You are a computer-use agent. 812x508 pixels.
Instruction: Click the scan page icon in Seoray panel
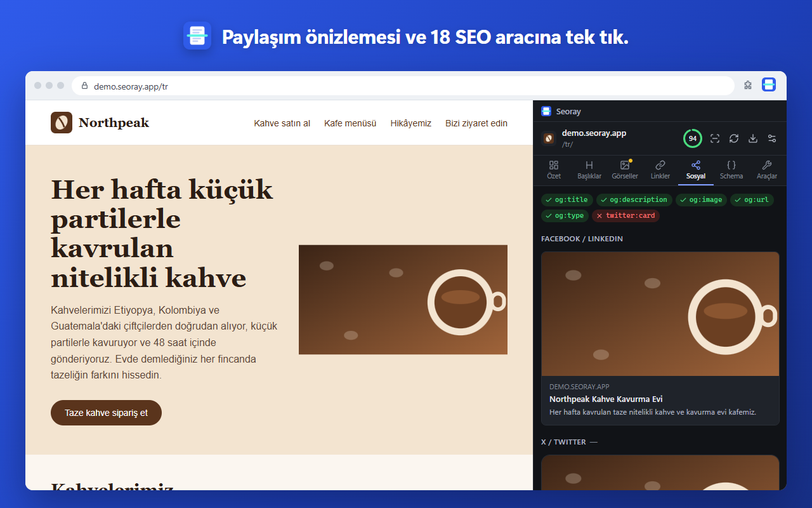point(715,138)
